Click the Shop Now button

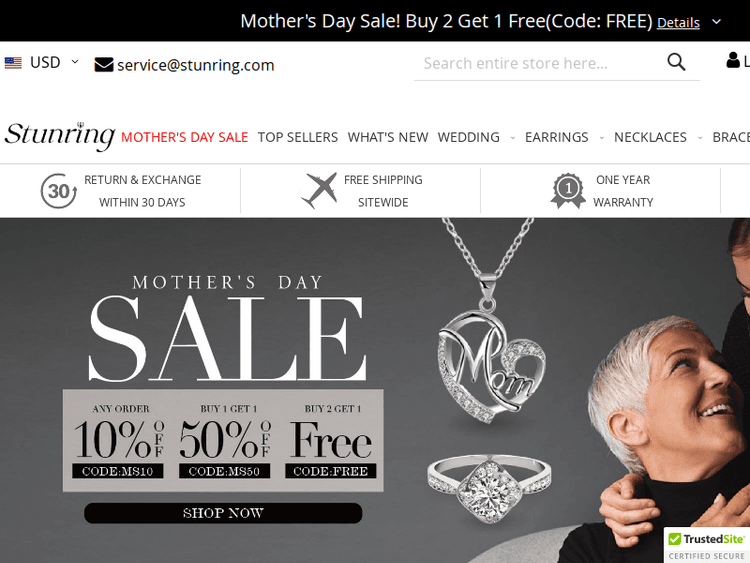coord(223,513)
